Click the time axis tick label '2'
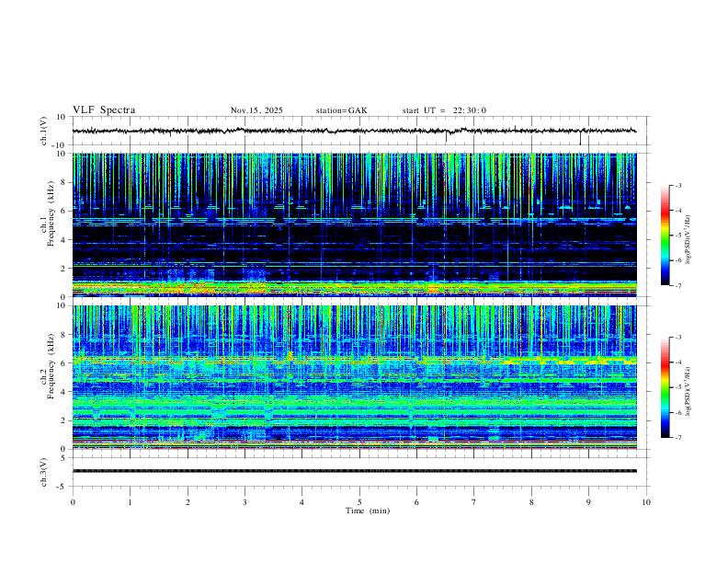The image size is (728, 563). [188, 502]
